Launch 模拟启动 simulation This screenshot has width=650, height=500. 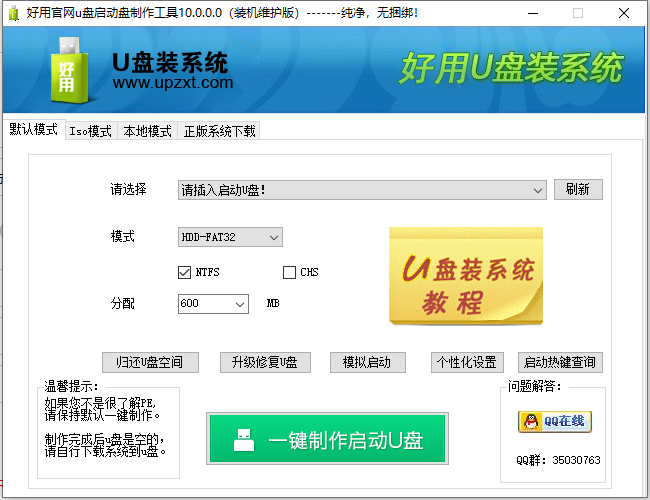(x=367, y=362)
